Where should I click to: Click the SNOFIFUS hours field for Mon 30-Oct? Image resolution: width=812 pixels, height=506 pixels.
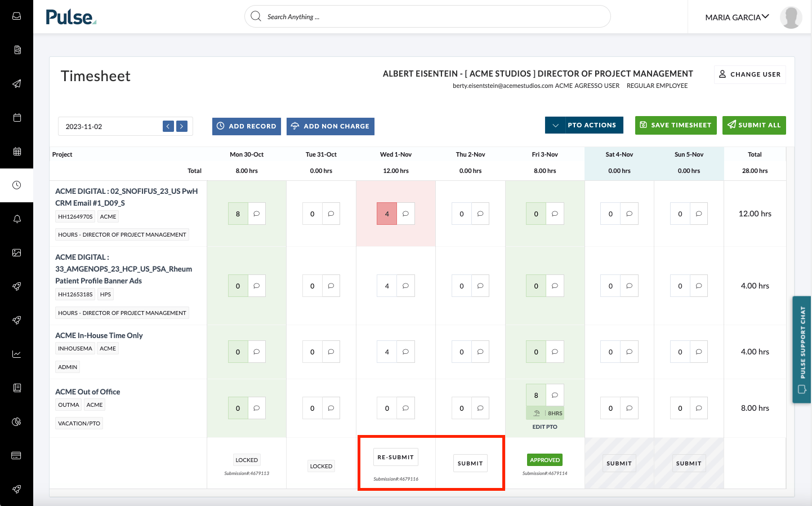(x=238, y=214)
